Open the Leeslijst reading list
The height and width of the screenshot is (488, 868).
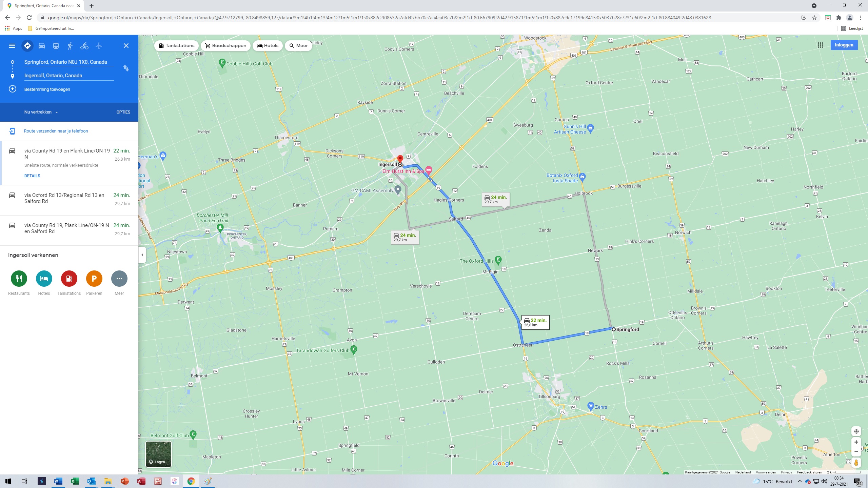pyautogui.click(x=852, y=28)
